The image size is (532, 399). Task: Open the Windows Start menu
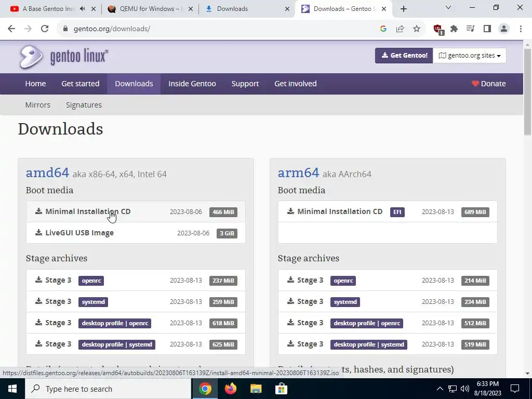[x=12, y=389]
